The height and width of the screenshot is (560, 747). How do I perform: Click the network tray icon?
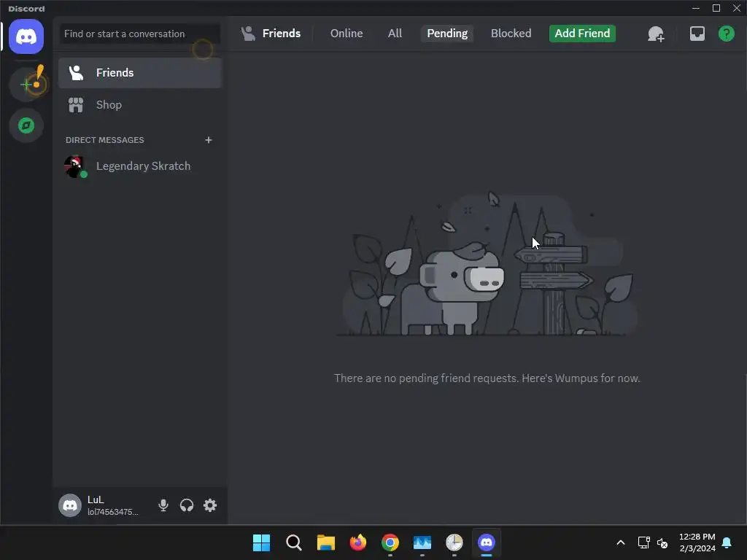coord(643,542)
